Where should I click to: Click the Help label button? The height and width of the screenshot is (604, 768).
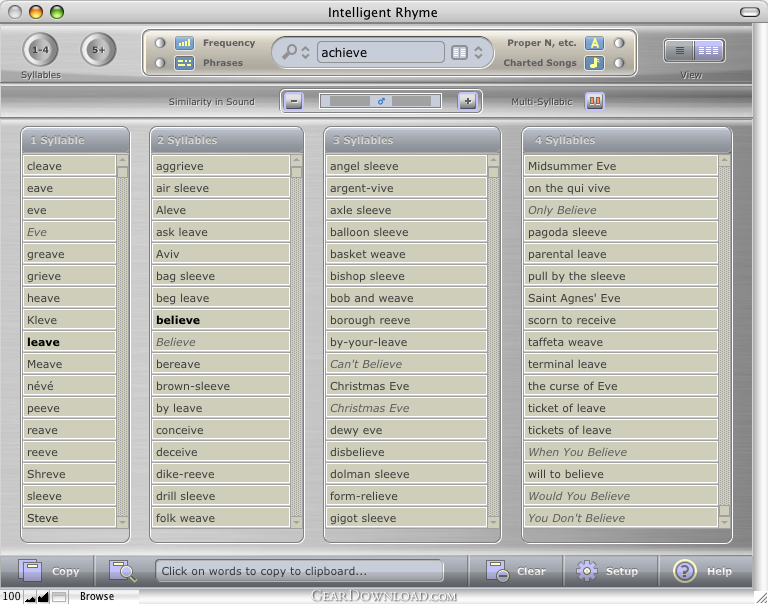(719, 571)
